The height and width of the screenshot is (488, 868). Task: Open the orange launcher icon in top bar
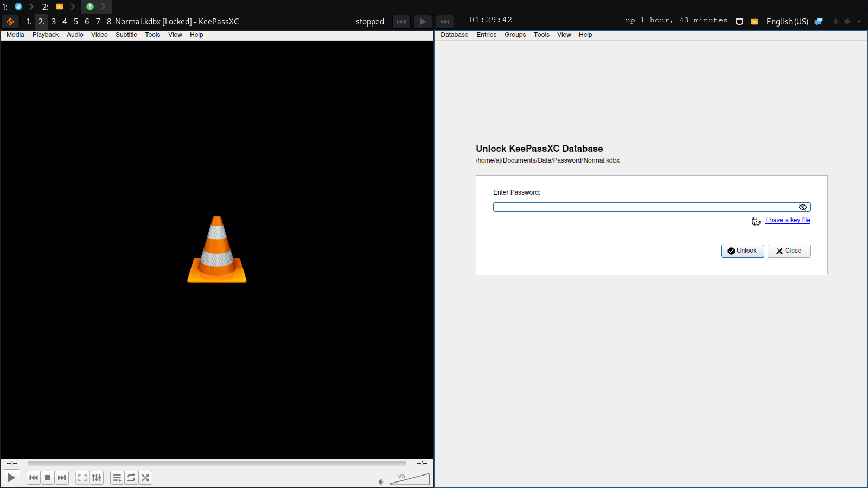(10, 22)
